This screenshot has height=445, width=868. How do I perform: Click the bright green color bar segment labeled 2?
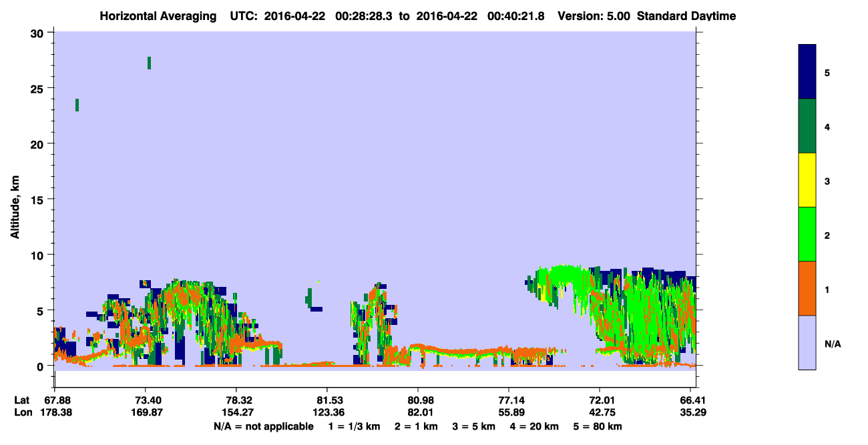pos(807,234)
